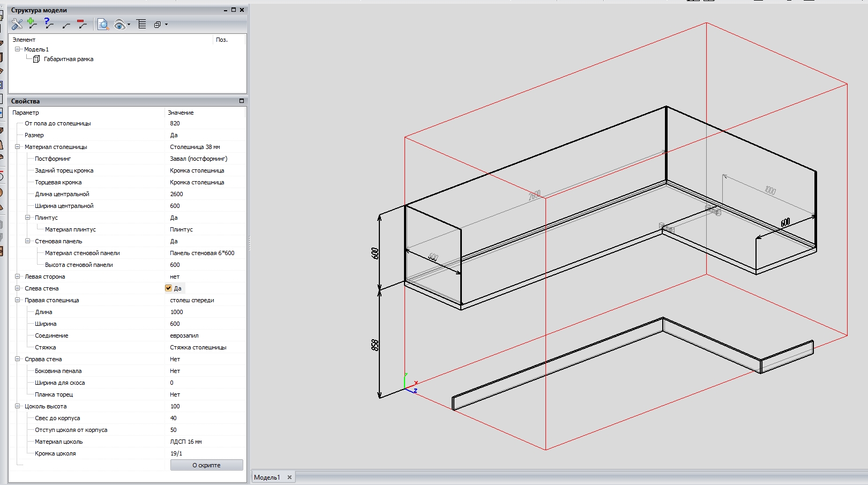The width and height of the screenshot is (868, 485).
Task: Click the eye visibility icon in toolbar
Action: pos(120,24)
